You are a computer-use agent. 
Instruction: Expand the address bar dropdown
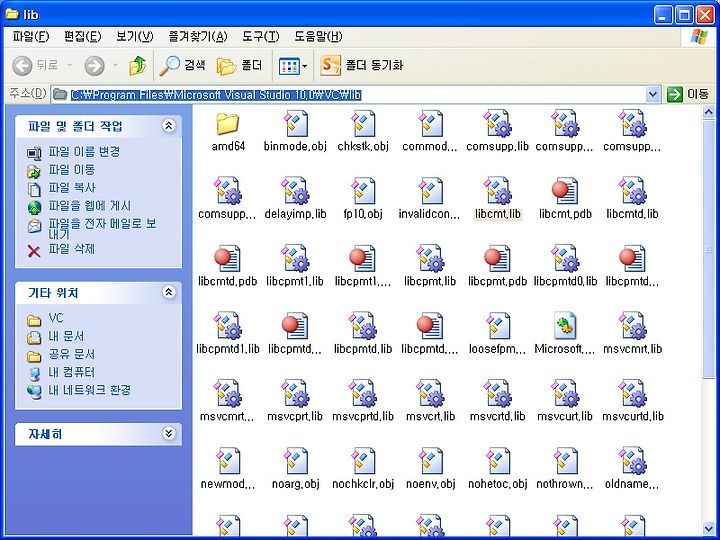point(653,95)
